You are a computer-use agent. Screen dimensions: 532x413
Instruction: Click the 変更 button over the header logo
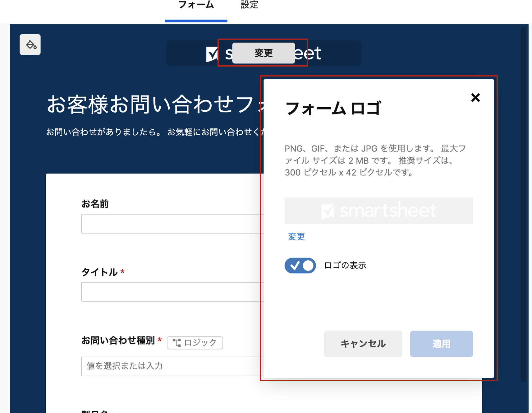264,53
